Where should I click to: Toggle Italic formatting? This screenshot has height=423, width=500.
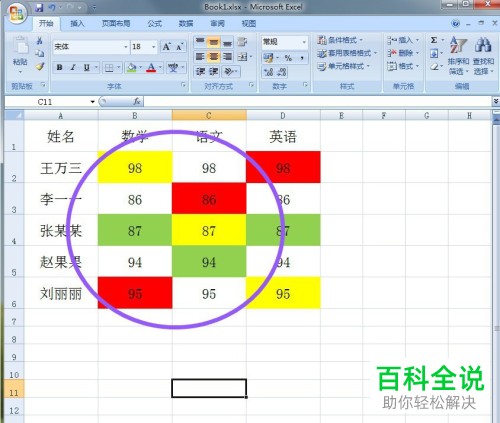point(73,68)
